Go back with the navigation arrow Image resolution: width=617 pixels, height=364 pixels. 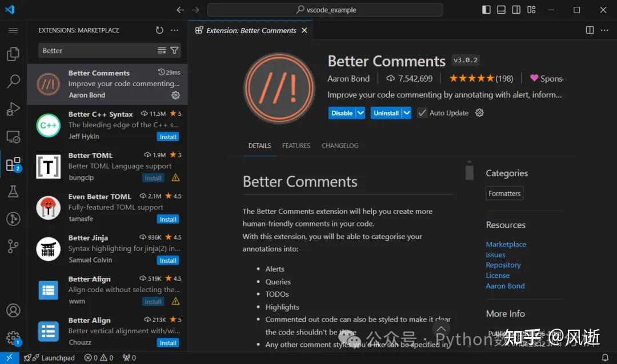(180, 10)
